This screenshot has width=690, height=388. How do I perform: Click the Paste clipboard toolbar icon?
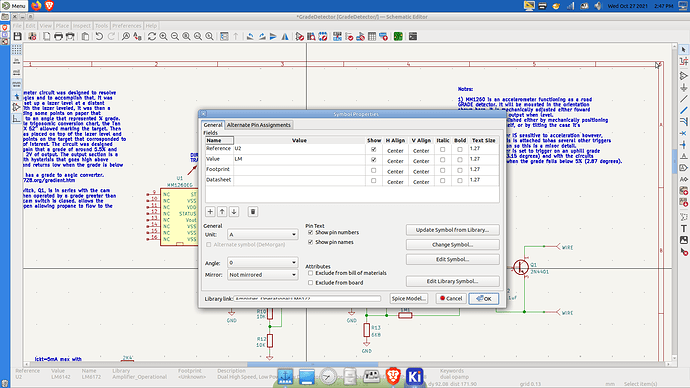[85, 37]
